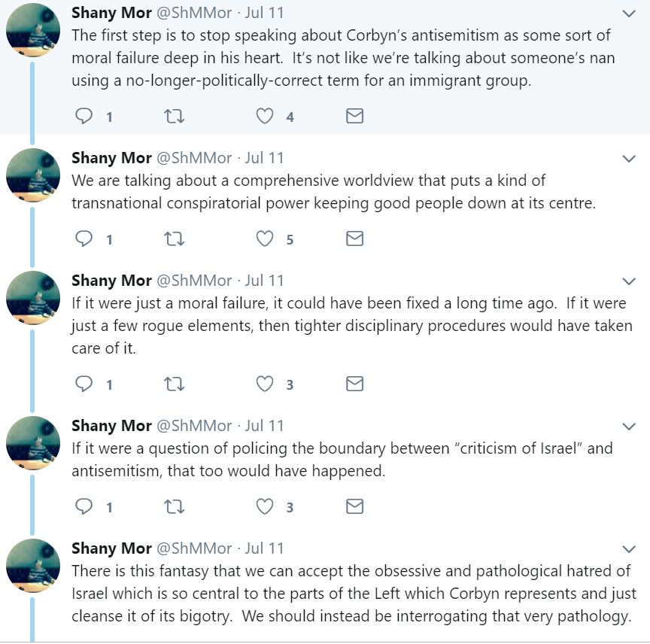Image resolution: width=650 pixels, height=644 pixels.
Task: Like the tweet about someone's nan
Action: coord(265,116)
